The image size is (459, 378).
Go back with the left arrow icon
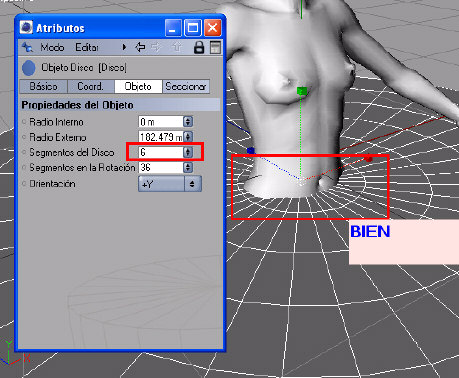tap(140, 47)
